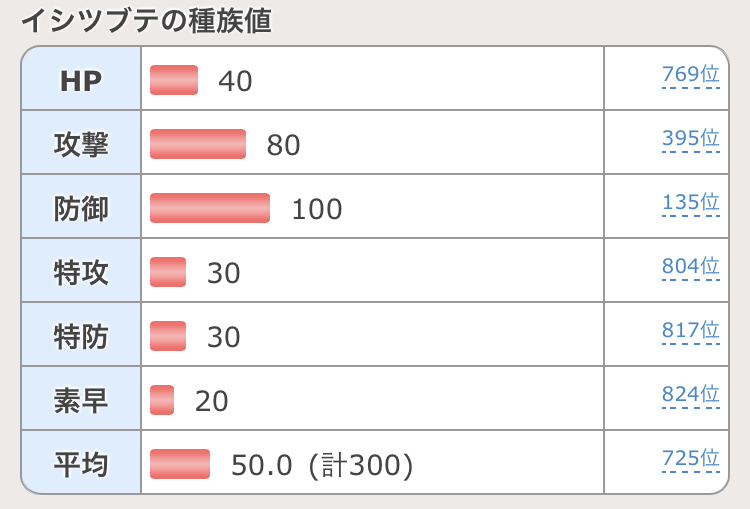Click the HP row header cell
The height and width of the screenshot is (509, 750).
tap(81, 81)
